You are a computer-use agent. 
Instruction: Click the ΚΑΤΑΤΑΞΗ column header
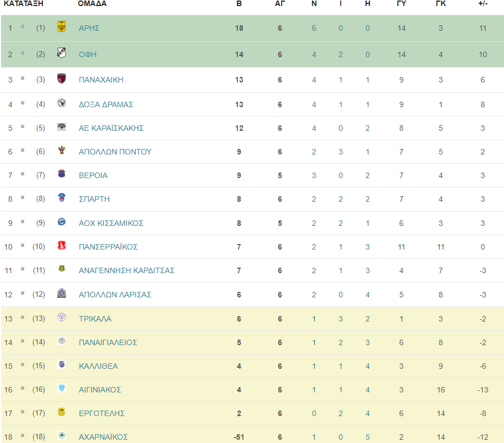(x=23, y=3)
